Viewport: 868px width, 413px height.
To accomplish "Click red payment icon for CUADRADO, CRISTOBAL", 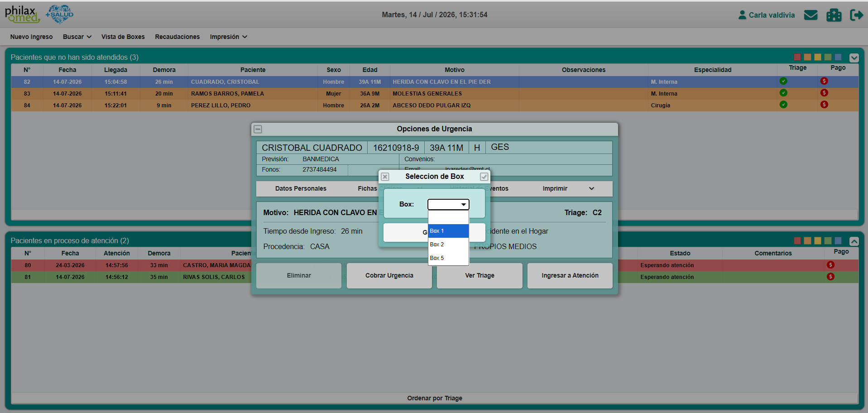I will tap(824, 81).
